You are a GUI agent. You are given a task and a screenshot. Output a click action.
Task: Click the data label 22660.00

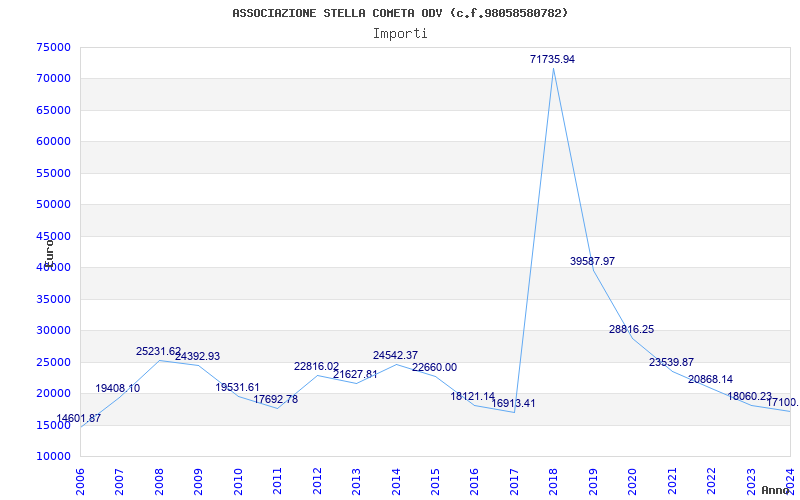[x=435, y=367]
